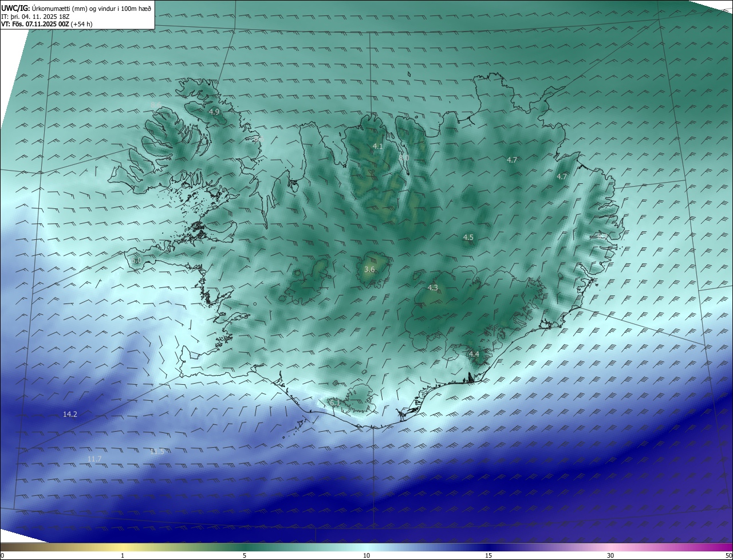The width and height of the screenshot is (733, 560).
Task: Click the 4.3 value on the map
Action: coord(433,288)
